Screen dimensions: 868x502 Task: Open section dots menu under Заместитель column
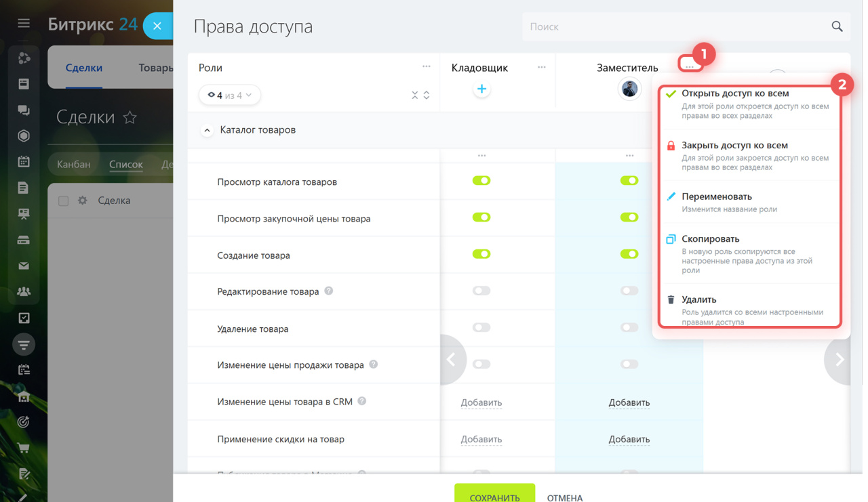click(629, 156)
